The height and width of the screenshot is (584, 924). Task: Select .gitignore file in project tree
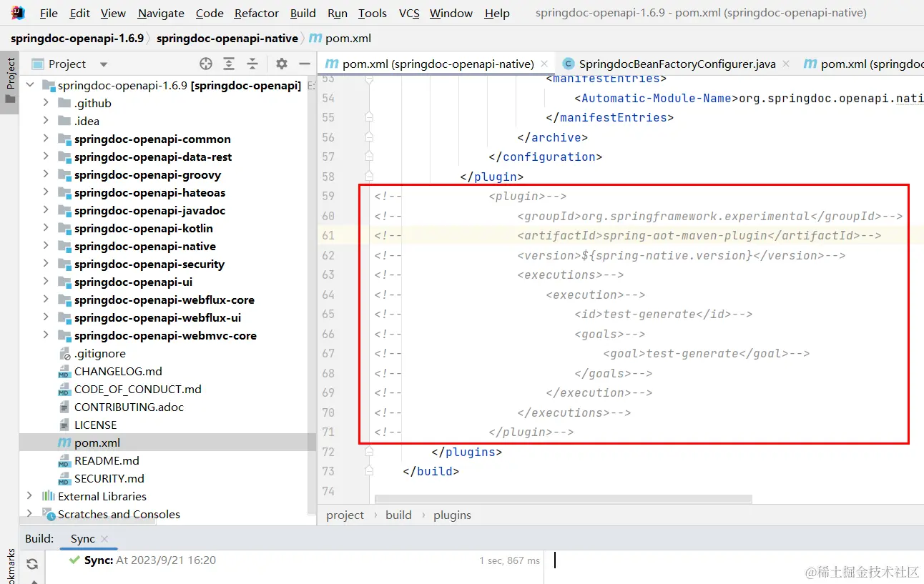click(x=100, y=353)
